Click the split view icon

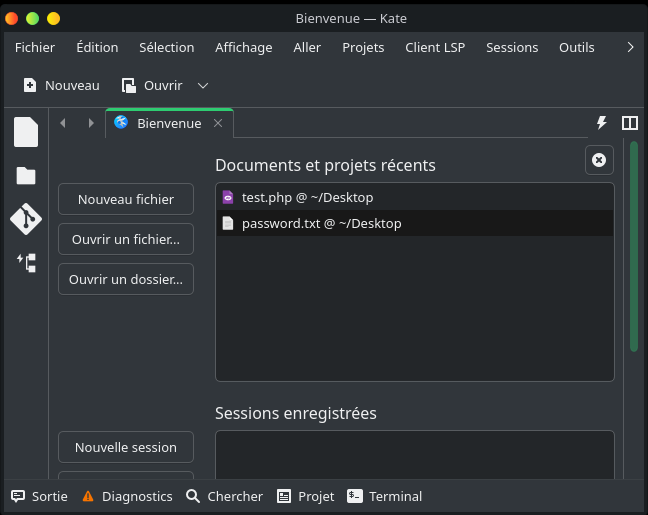pos(630,123)
